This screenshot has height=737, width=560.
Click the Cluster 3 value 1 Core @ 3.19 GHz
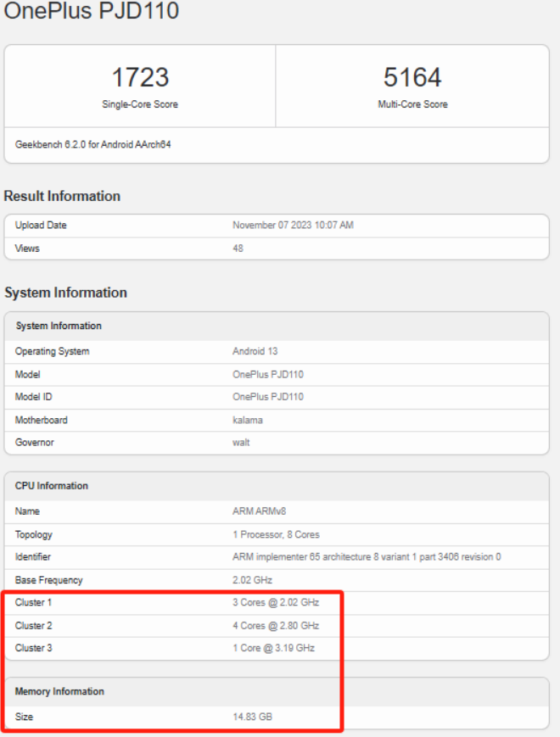[x=273, y=649]
